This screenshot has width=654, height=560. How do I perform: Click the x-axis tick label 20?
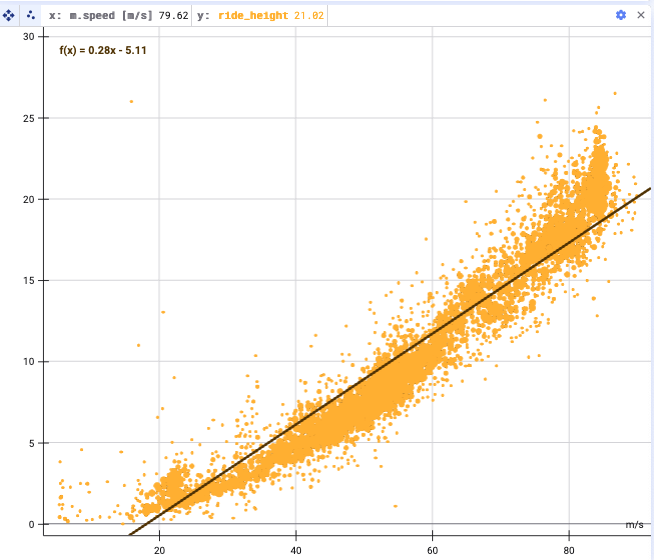pos(159,550)
